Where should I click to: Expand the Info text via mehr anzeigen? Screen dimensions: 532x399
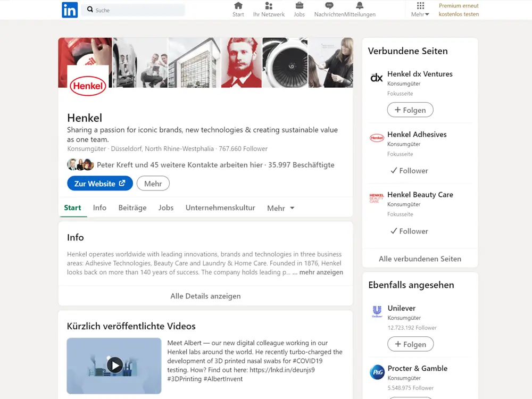pyautogui.click(x=321, y=272)
